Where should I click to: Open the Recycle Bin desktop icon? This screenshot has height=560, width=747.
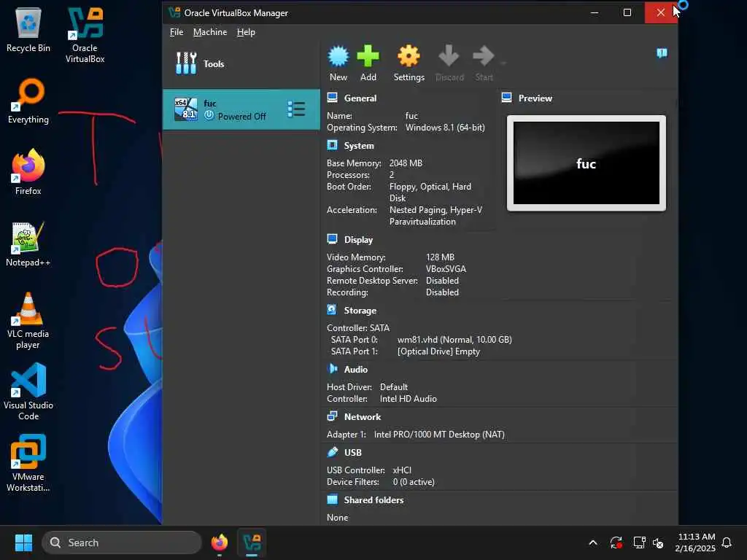point(28,29)
